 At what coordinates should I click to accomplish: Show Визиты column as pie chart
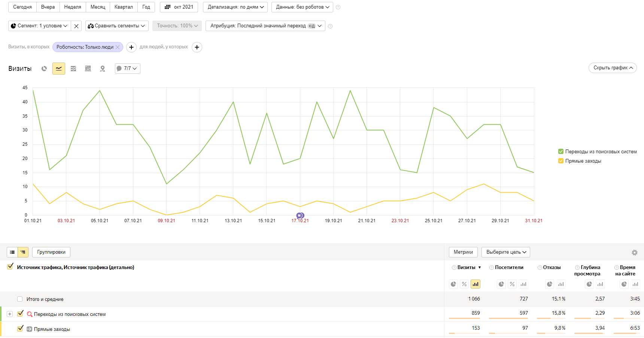(453, 284)
